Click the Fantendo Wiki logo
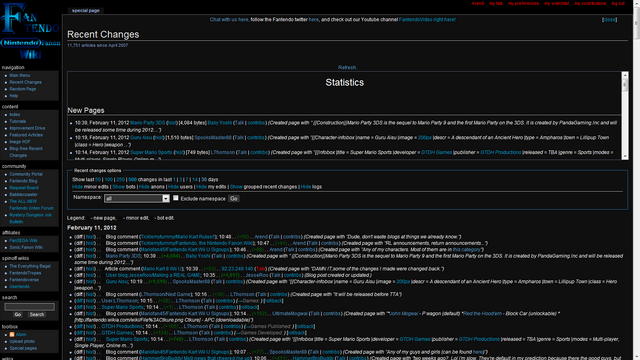Viewport: 640px width, 360px height. click(30, 31)
